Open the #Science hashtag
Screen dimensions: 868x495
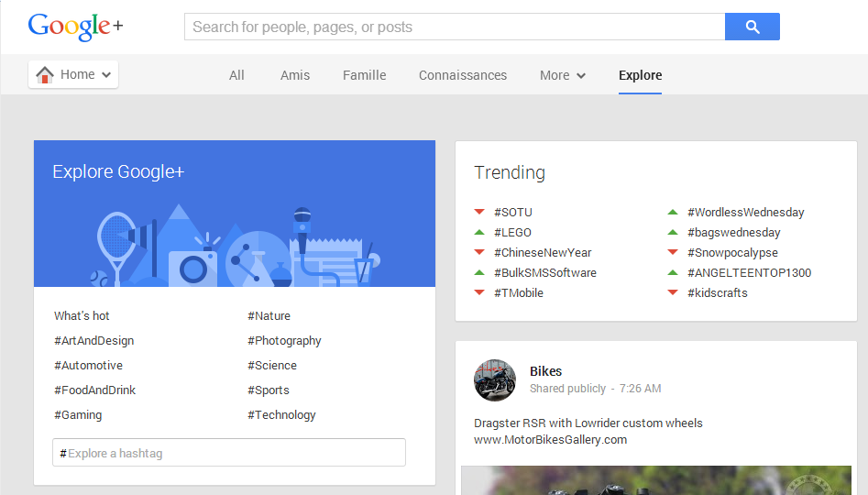272,366
